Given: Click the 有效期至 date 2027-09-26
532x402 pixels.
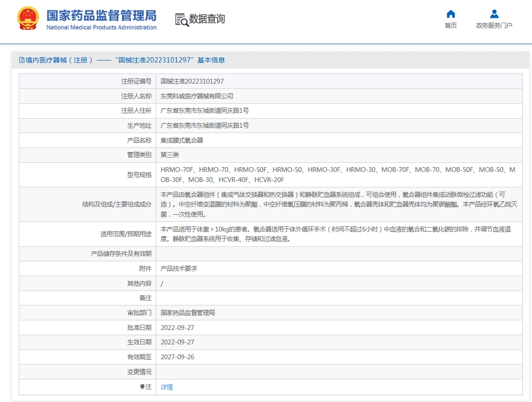Looking at the screenshot, I should point(177,357).
